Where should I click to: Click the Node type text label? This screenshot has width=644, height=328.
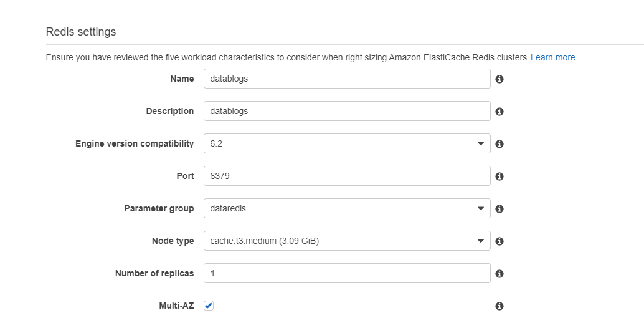(x=173, y=241)
